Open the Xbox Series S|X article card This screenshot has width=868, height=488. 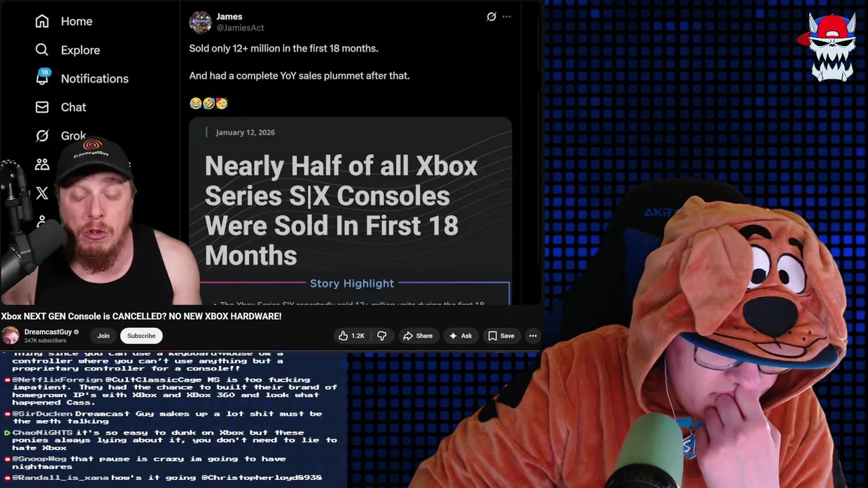coord(351,211)
